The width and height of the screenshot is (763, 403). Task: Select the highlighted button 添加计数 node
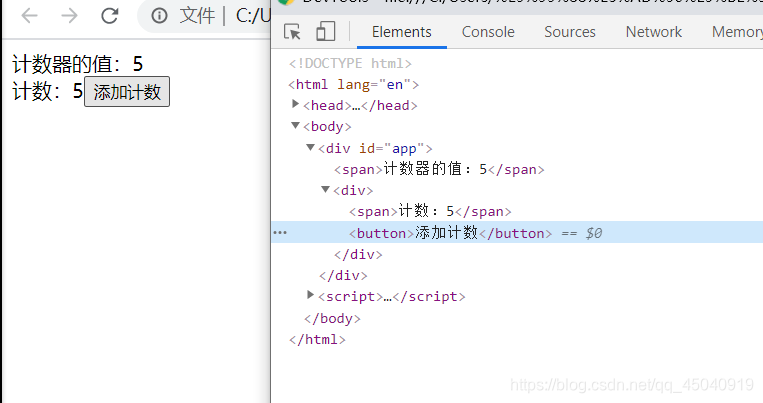tap(451, 233)
